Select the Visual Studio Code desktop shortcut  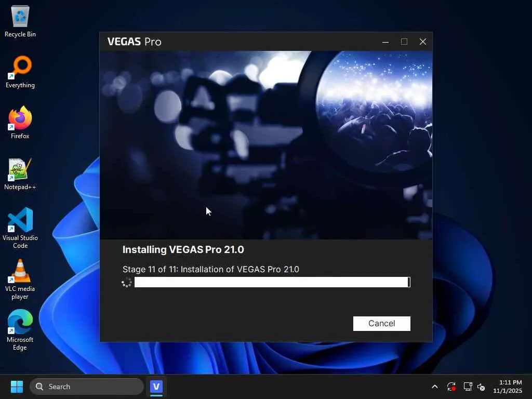pos(20,228)
